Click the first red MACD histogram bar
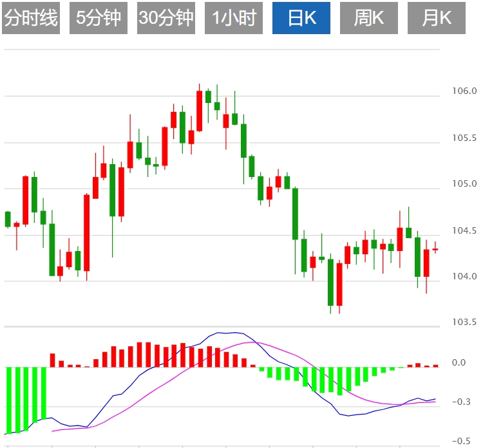Image resolution: width=483 pixels, height=448 pixels. click(53, 360)
